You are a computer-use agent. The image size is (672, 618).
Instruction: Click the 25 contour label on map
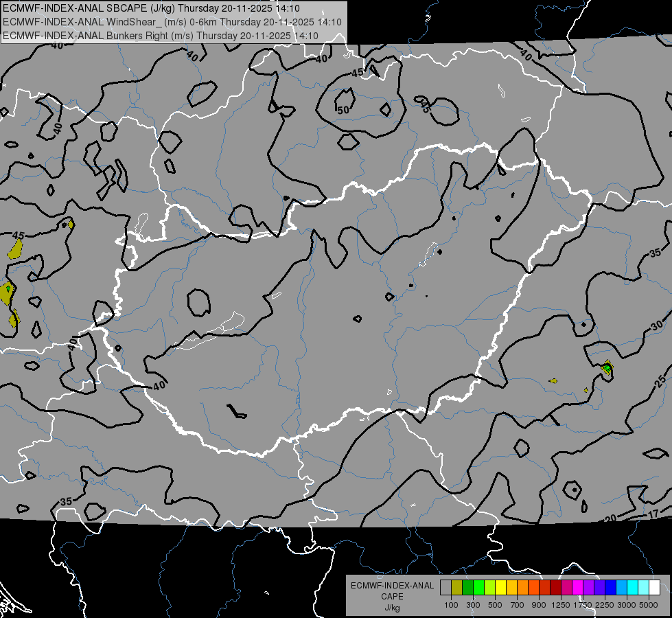point(661,380)
